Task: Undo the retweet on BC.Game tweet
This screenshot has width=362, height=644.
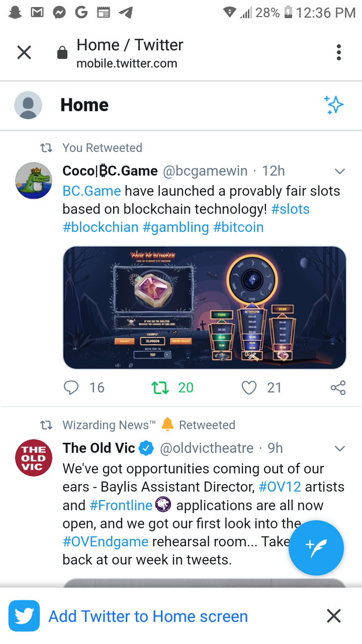Action: pos(160,387)
